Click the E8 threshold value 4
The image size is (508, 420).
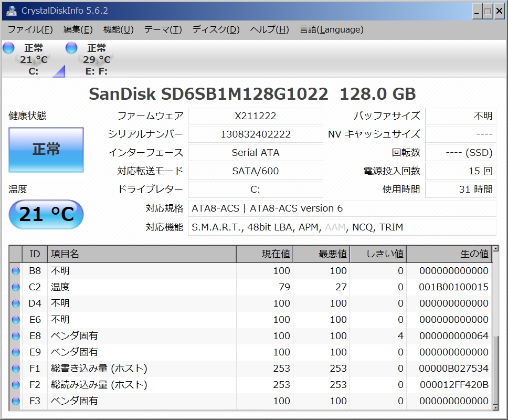pos(400,336)
